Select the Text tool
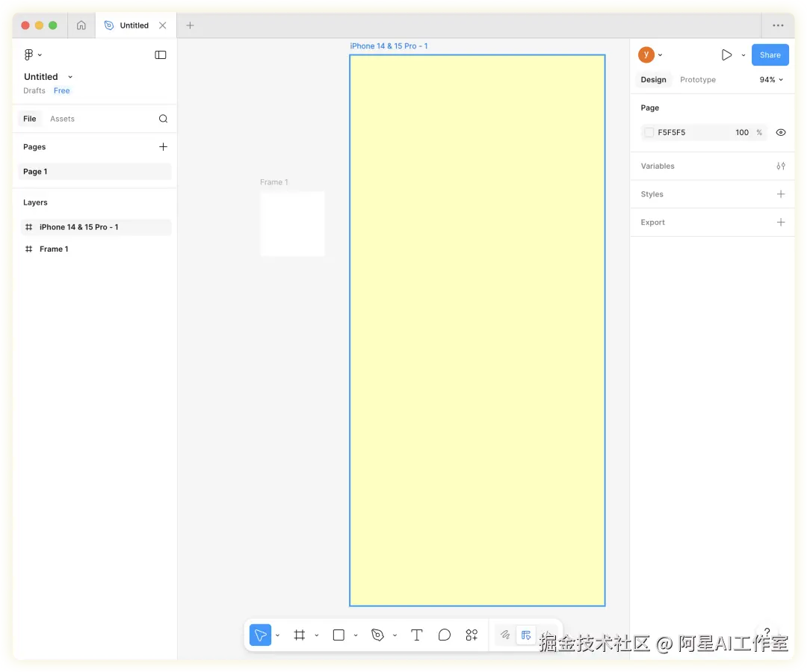Image resolution: width=807 pixels, height=672 pixels. tap(417, 635)
